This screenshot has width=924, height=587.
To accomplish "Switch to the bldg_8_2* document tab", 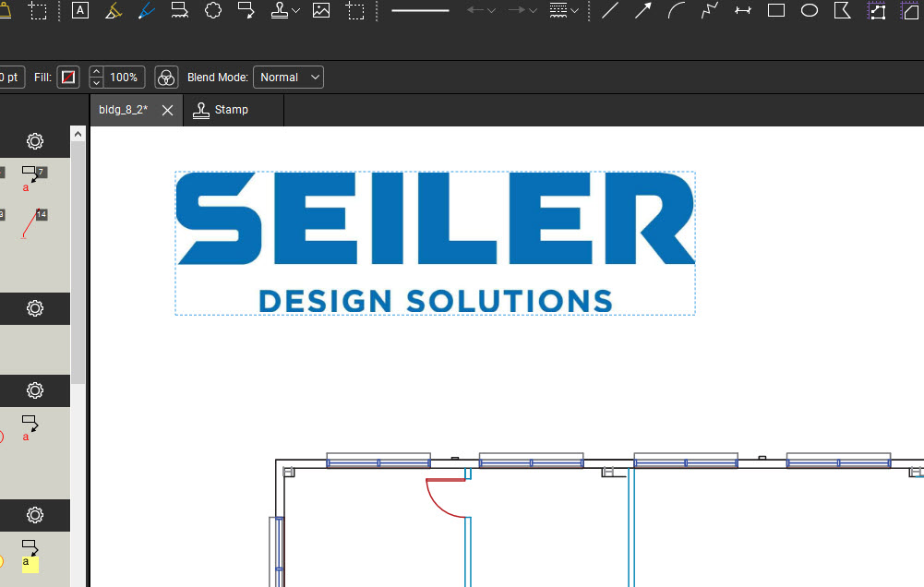I will [x=123, y=110].
